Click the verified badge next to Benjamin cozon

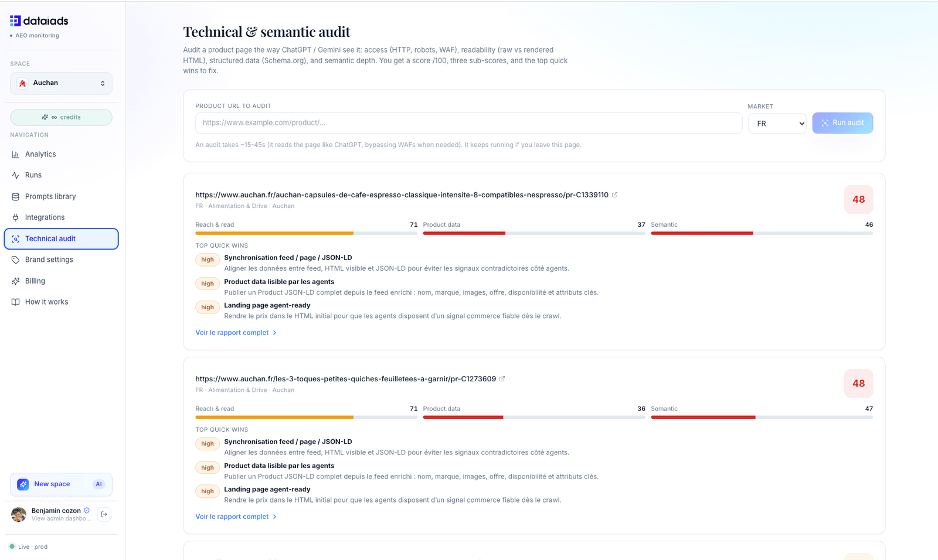[87, 511]
